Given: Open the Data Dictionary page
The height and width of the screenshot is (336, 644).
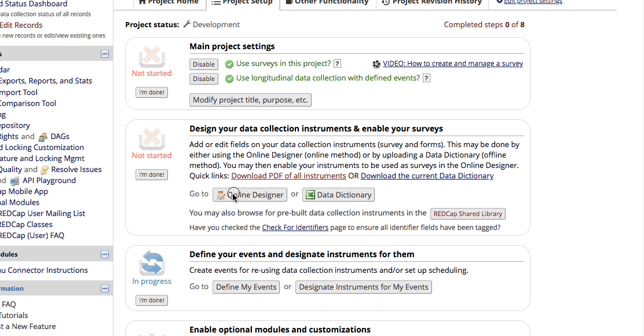Looking at the screenshot, I should point(338,195).
